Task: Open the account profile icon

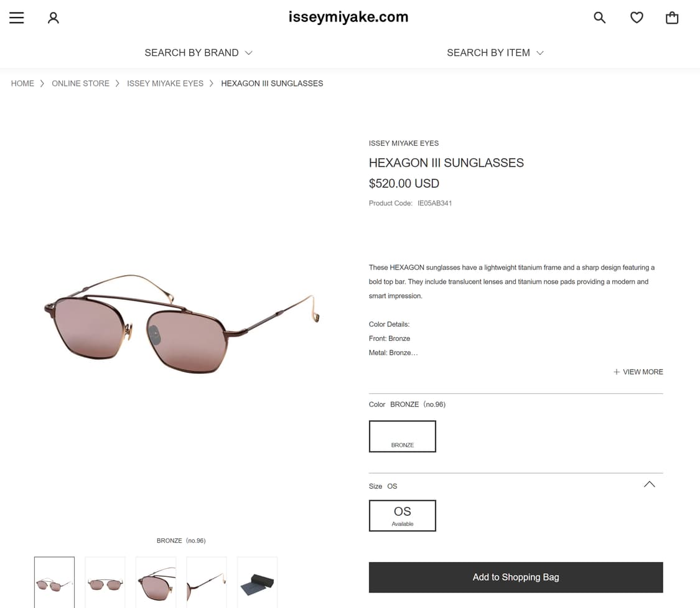Action: 54,18
